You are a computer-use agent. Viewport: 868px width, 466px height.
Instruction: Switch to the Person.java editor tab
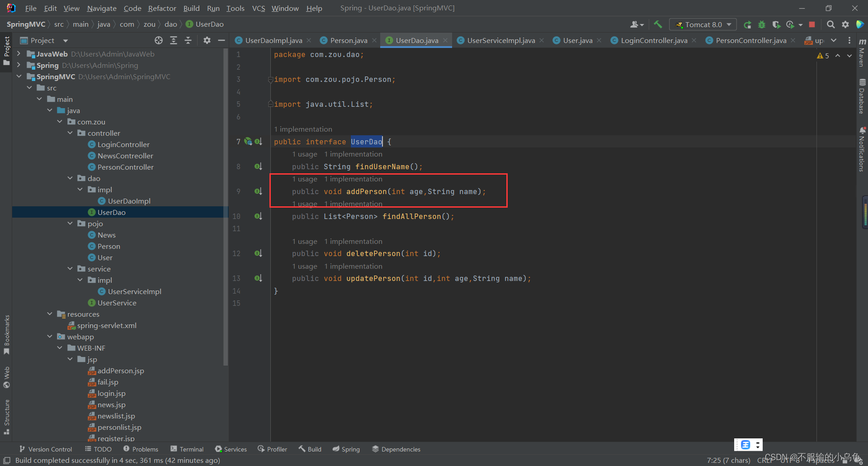(348, 40)
